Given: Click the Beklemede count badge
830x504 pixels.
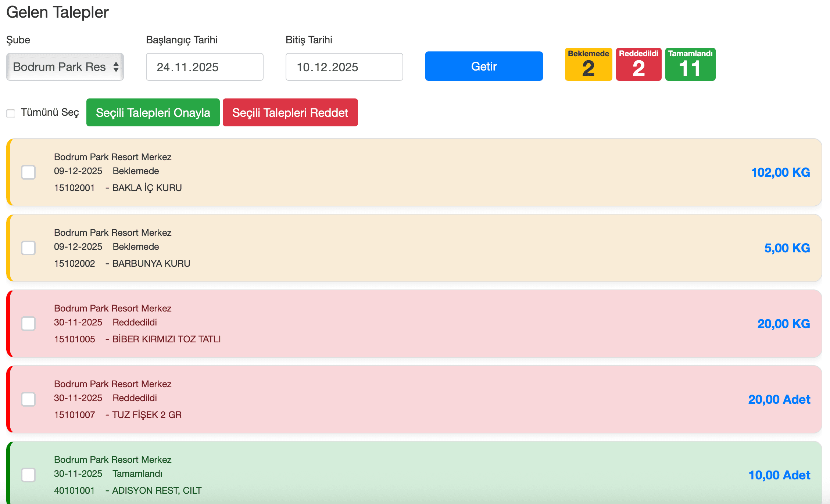Looking at the screenshot, I should (x=588, y=64).
